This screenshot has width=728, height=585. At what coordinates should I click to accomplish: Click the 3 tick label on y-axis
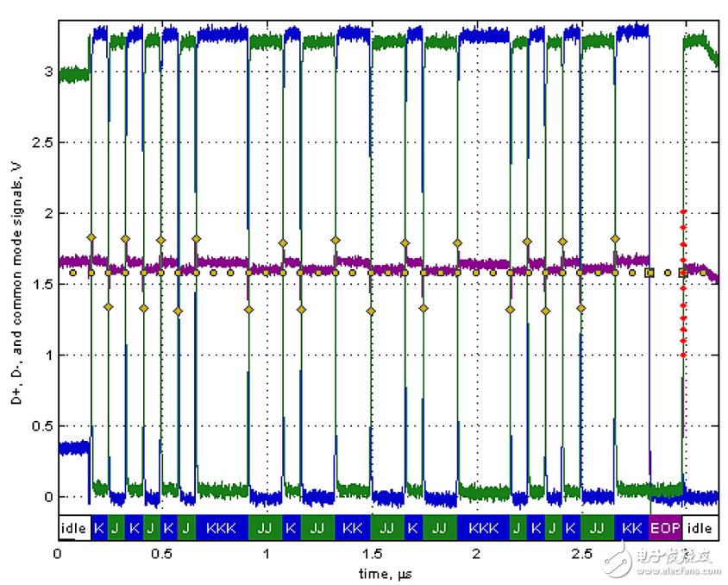coord(47,72)
